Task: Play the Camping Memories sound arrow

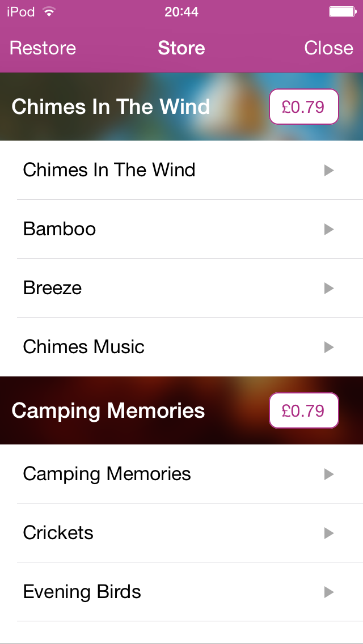Action: 328,474
